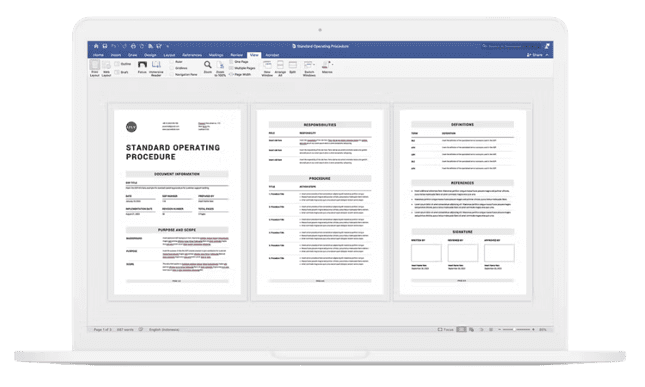The height and width of the screenshot is (387, 645).
Task: Click the Undo arrow icon
Action: point(114,46)
